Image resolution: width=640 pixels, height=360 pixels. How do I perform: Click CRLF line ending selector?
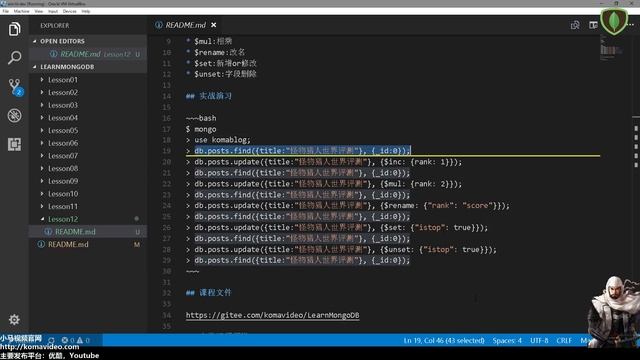[x=564, y=340]
